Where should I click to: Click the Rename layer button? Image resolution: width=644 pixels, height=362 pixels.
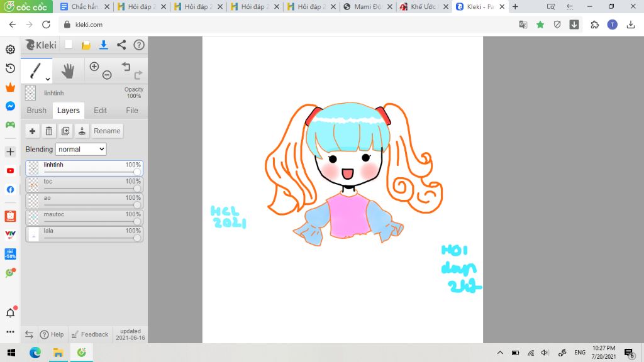click(x=107, y=131)
